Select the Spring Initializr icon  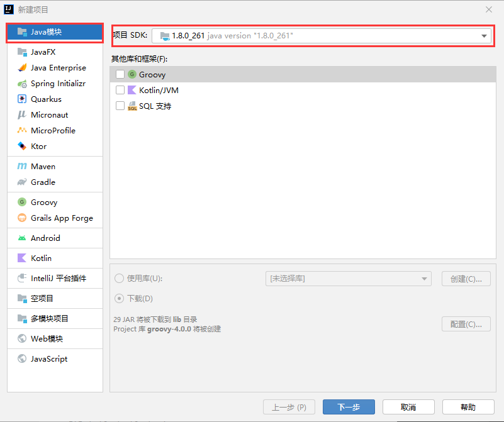point(22,84)
